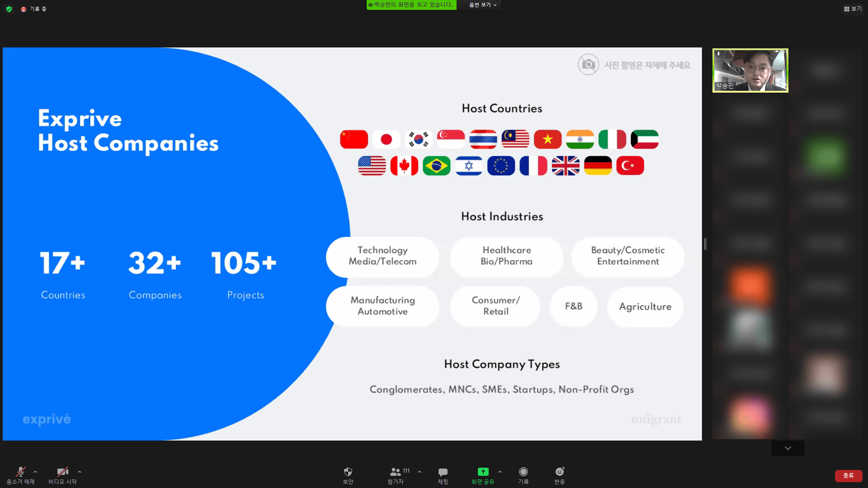The image size is (868, 488).
Task: Click the company types list text
Action: 502,389
